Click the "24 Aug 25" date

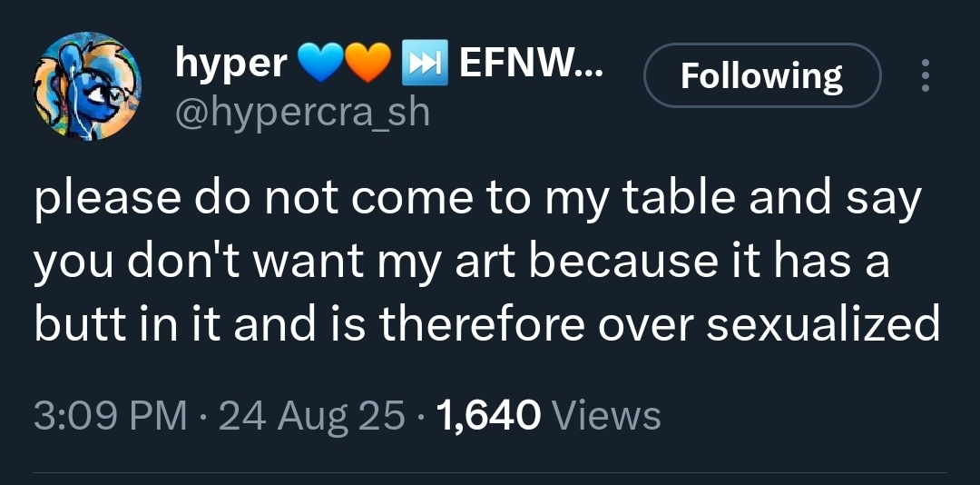point(312,416)
